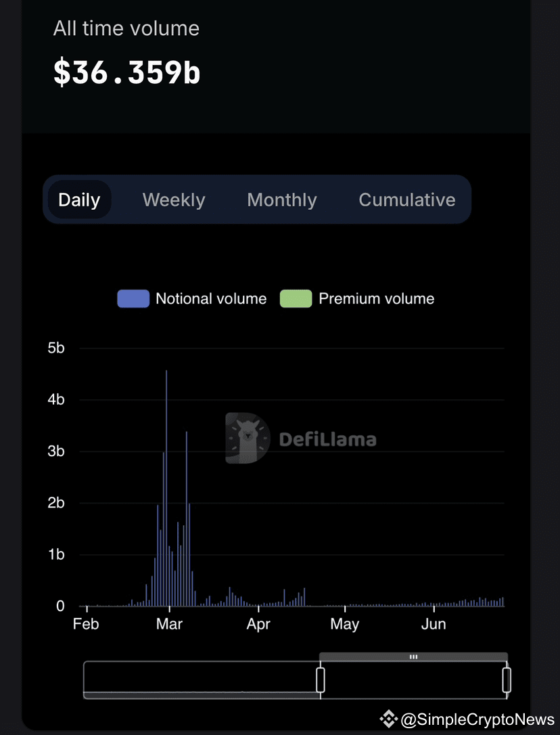
Task: Click the left handle of the range slider
Action: (321, 680)
